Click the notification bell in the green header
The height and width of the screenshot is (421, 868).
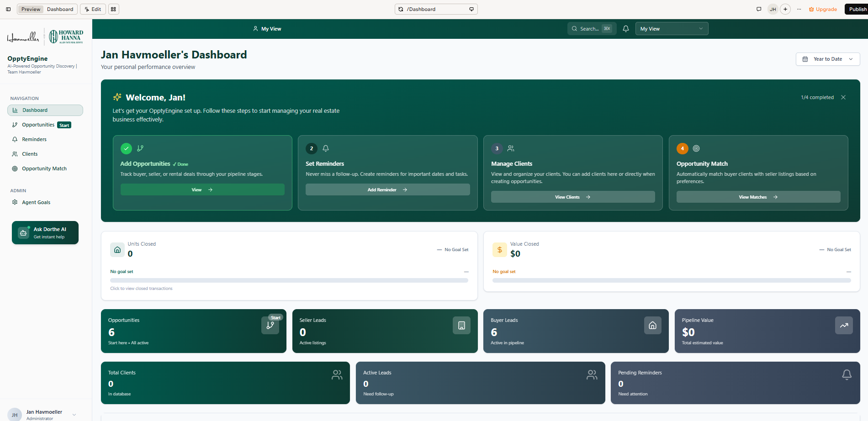[626, 29]
